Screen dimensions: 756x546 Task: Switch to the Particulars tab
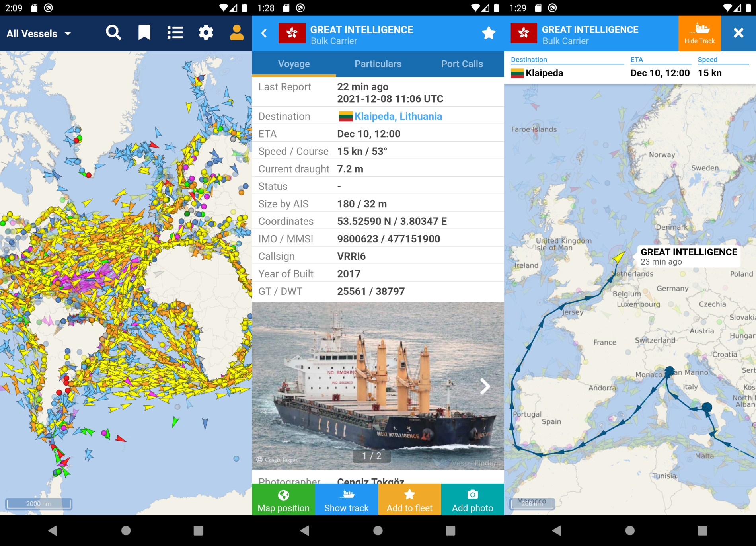[x=378, y=64]
